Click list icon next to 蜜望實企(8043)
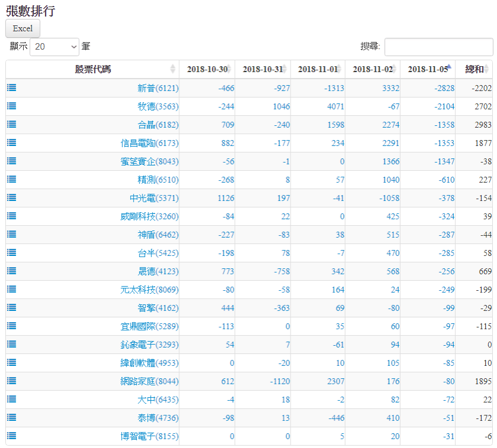 click(x=12, y=161)
